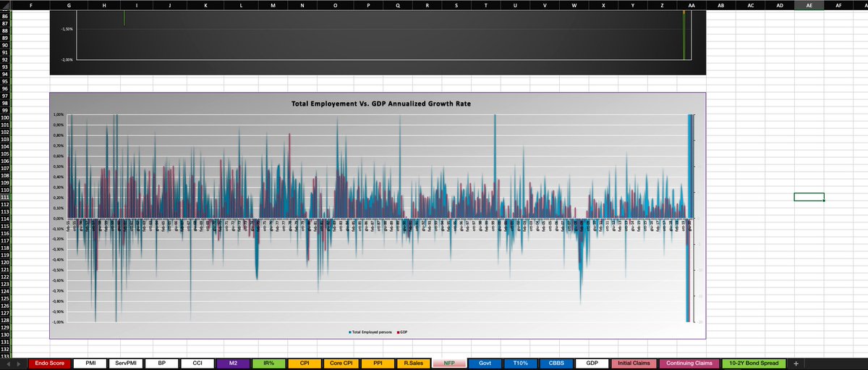
Task: Select row 111 header
Action: pyautogui.click(x=5, y=197)
